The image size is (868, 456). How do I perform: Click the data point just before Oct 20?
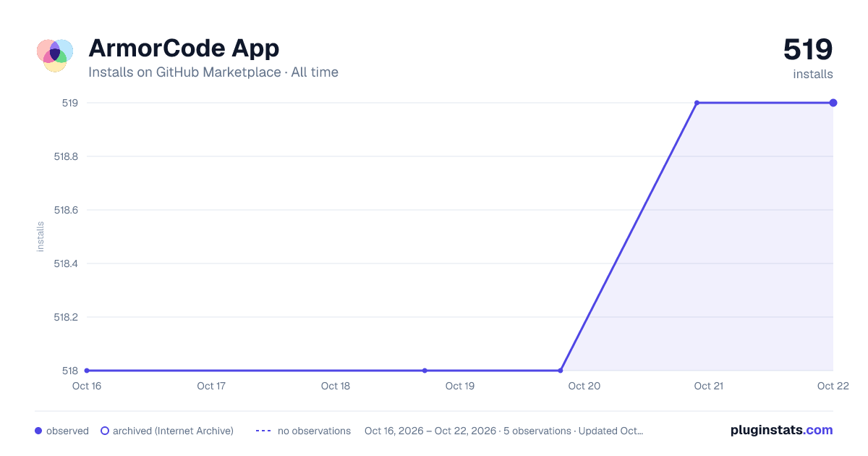click(561, 371)
